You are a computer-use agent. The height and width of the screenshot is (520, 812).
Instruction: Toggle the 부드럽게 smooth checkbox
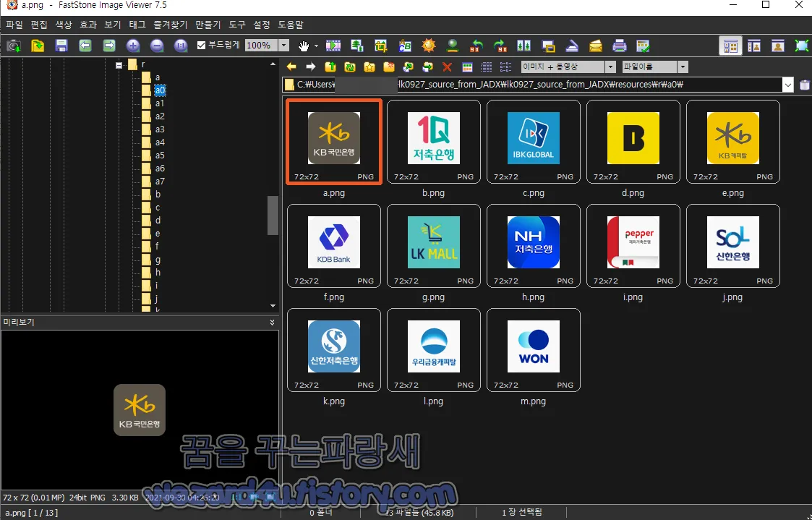pos(202,46)
